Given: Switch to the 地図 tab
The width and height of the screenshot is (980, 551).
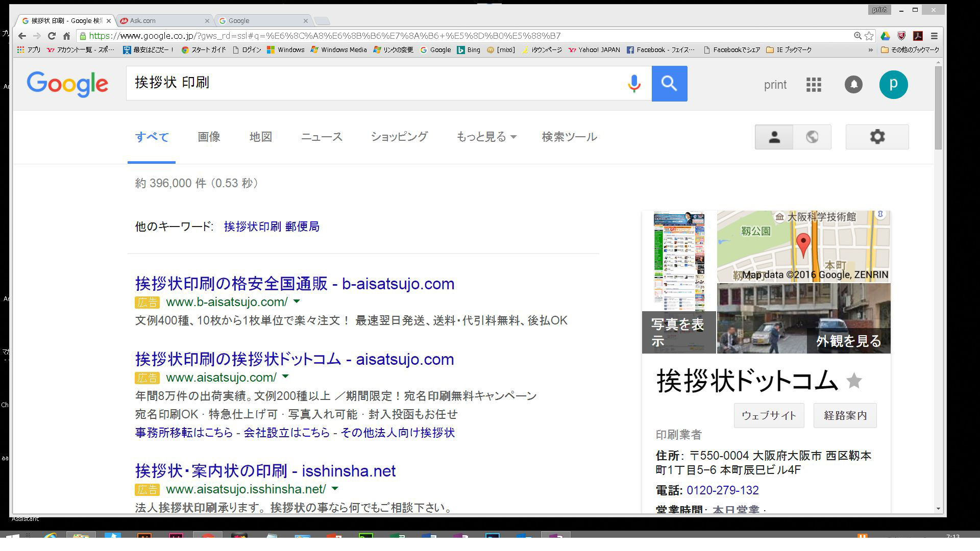Looking at the screenshot, I should 261,137.
